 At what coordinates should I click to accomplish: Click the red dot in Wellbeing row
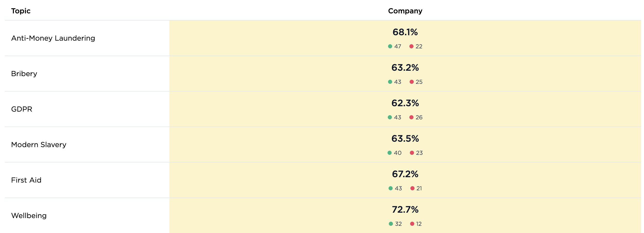(412, 224)
